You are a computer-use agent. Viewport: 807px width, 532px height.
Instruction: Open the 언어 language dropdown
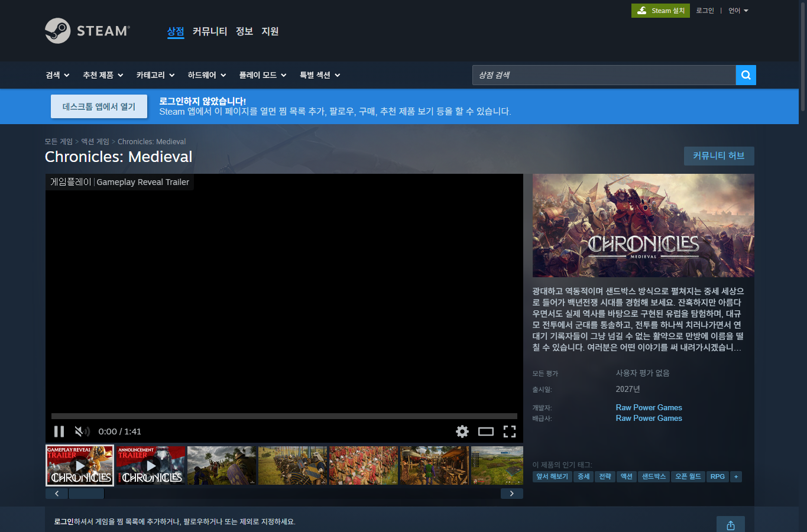coord(738,11)
